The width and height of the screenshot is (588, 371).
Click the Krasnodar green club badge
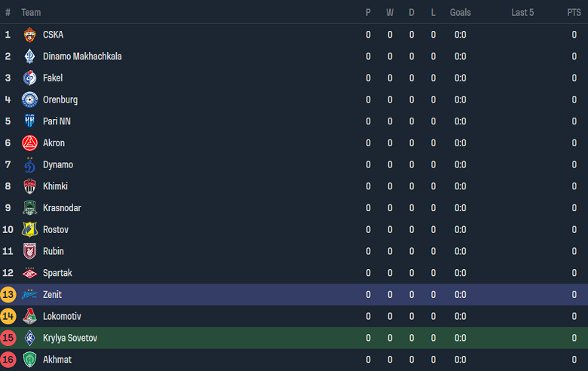click(29, 208)
